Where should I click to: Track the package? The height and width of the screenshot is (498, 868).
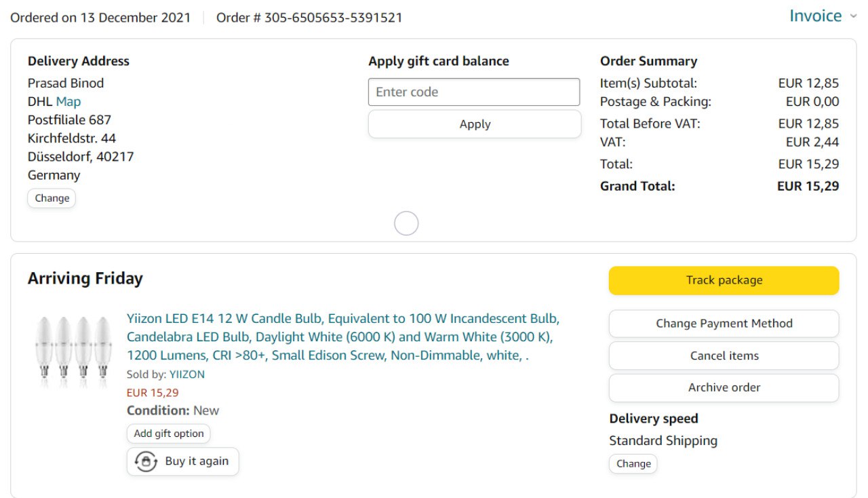(x=724, y=280)
